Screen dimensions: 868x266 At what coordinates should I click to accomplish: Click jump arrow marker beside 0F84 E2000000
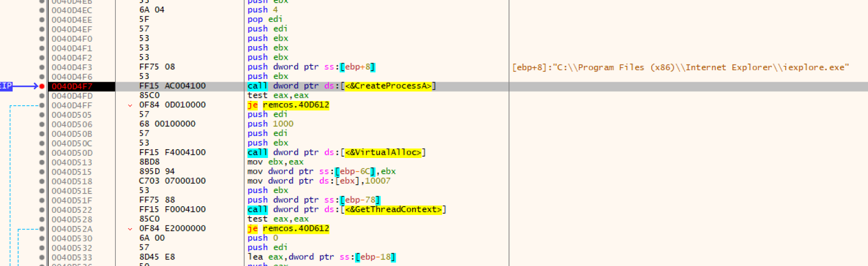[x=130, y=229]
